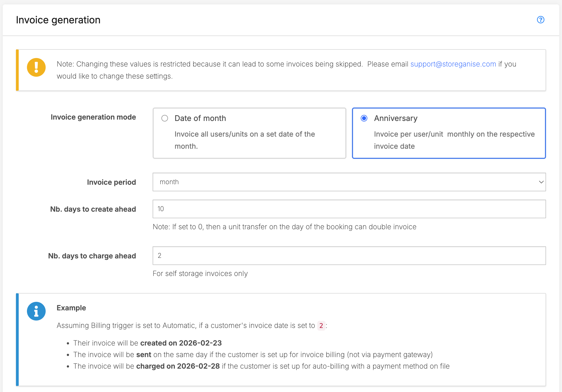The height and width of the screenshot is (392, 562).
Task: Click the support@storeganise.com email link
Action: point(453,64)
